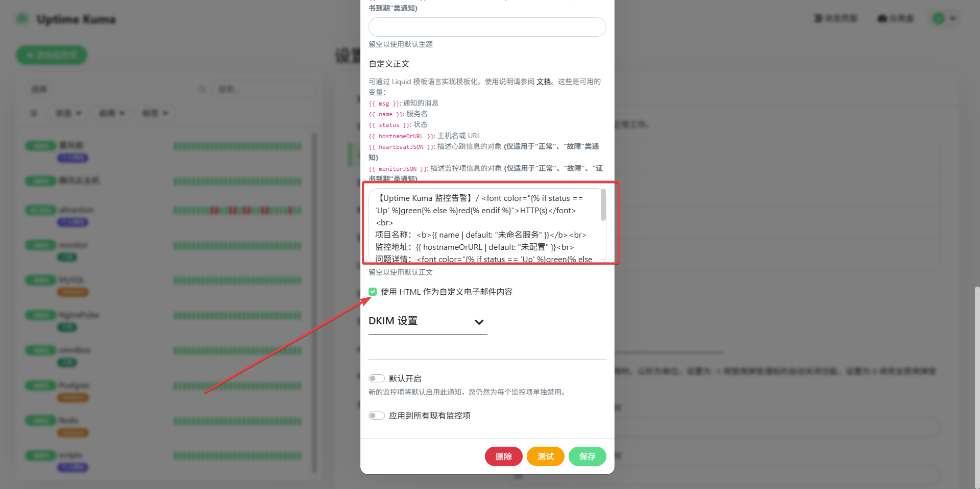The width and height of the screenshot is (980, 489).
Task: Open the 文档 documentation link
Action: tap(544, 82)
